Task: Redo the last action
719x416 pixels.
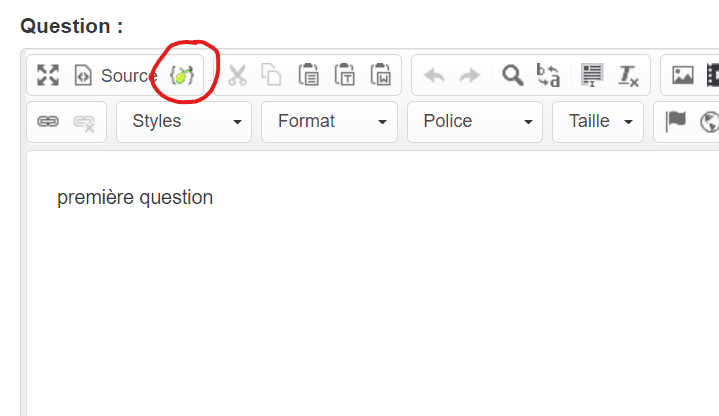Action: [470, 75]
